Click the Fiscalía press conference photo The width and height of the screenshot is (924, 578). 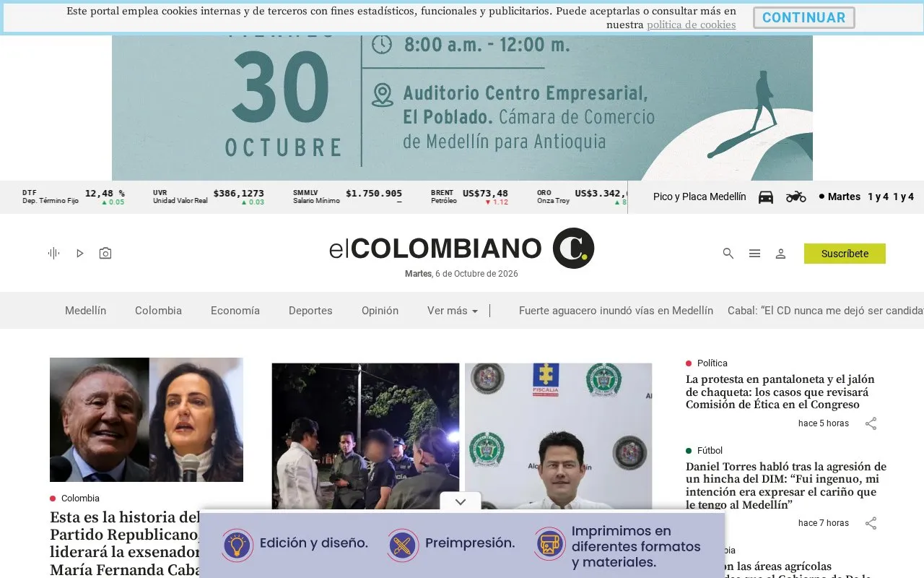pyautogui.click(x=558, y=437)
